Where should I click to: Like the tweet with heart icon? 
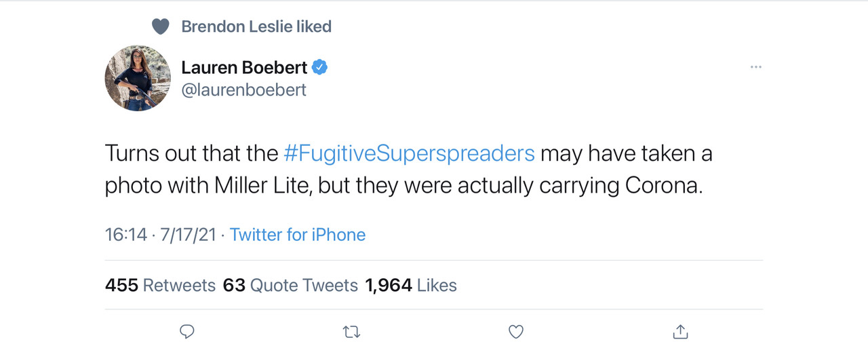516,332
